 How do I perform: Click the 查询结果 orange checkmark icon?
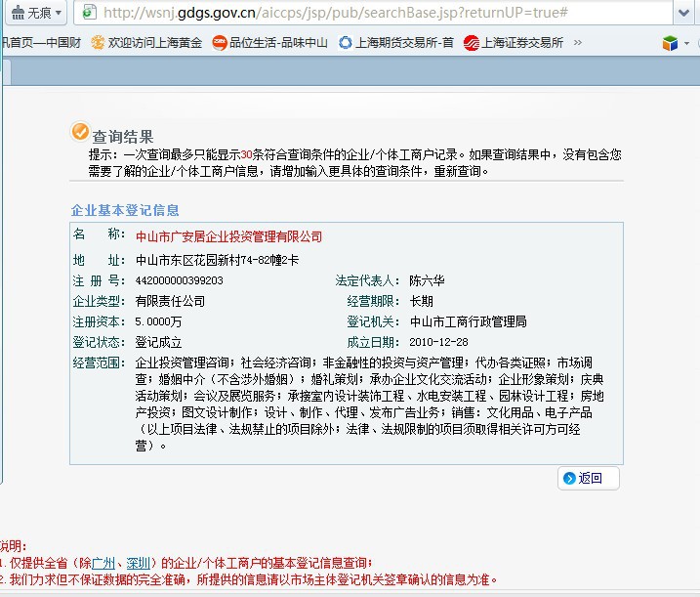click(80, 131)
